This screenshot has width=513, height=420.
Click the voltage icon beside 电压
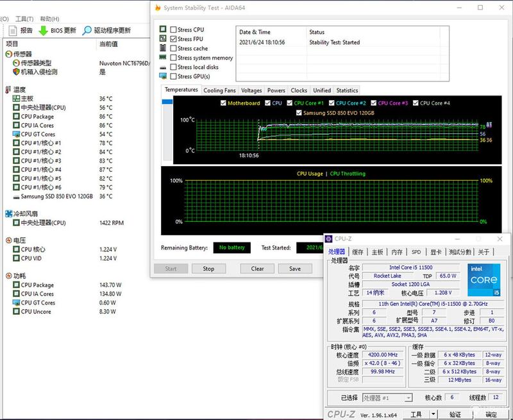click(x=9, y=240)
